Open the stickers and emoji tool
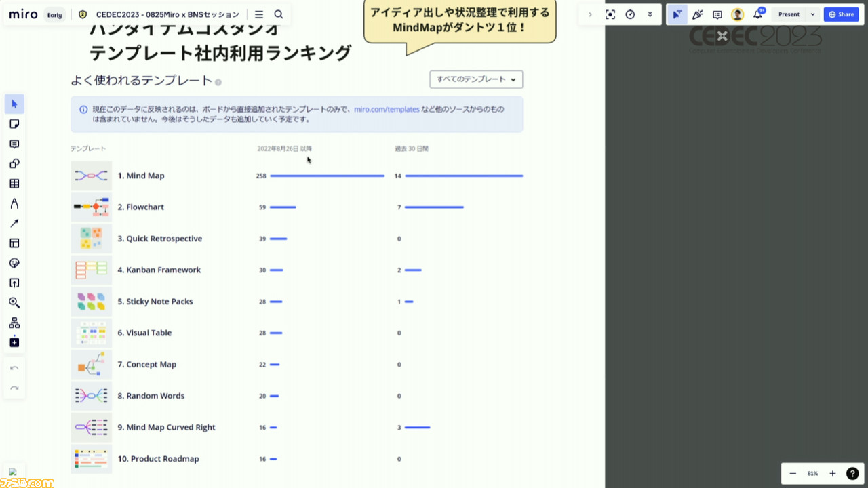This screenshot has width=868, height=488. click(14, 263)
